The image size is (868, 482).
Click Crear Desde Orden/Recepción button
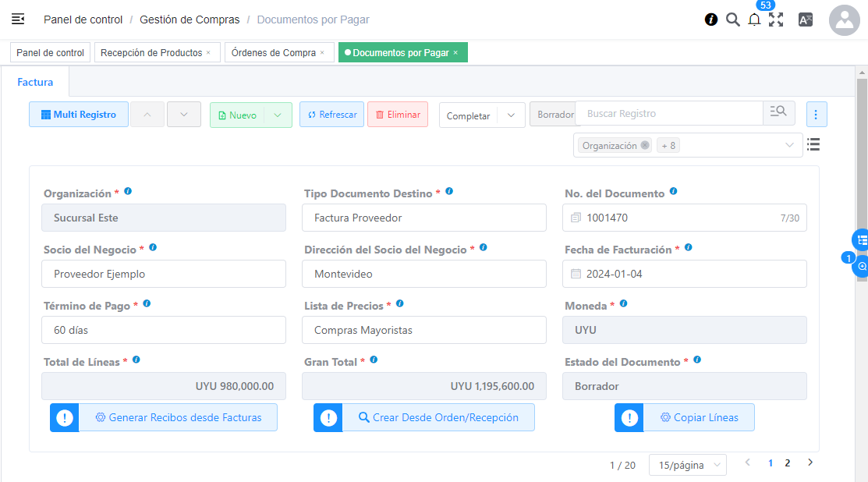[x=438, y=417]
